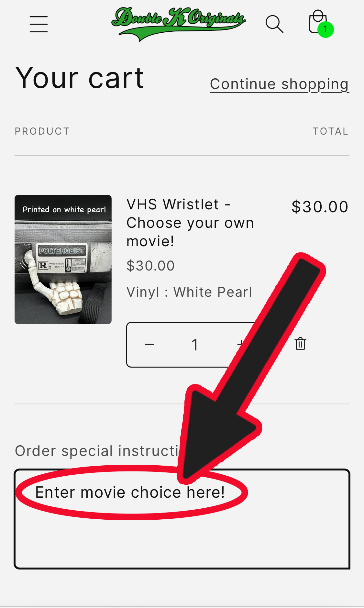Open the search magnifier icon
Image resolution: width=364 pixels, height=608 pixels.
[x=274, y=24]
